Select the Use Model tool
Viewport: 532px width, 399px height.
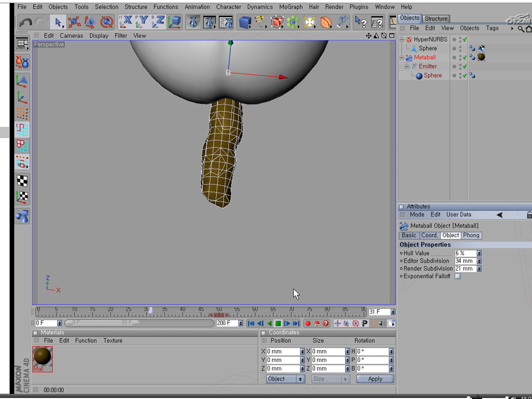(x=22, y=81)
